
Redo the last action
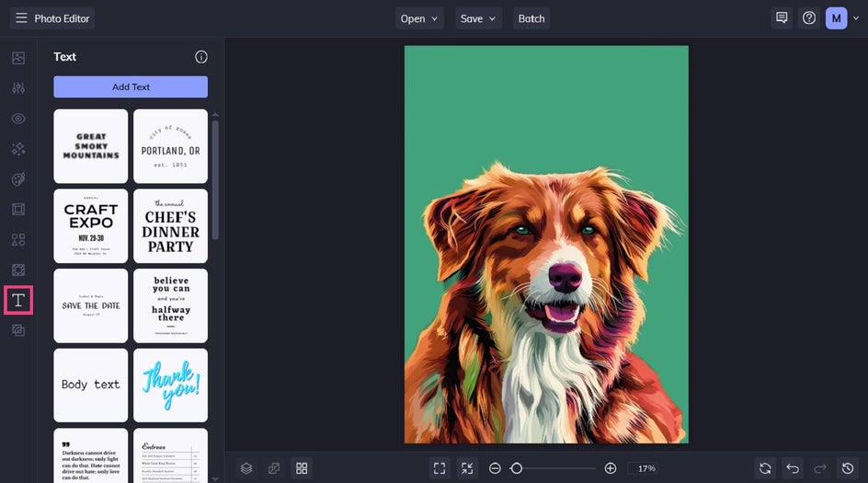(x=820, y=468)
